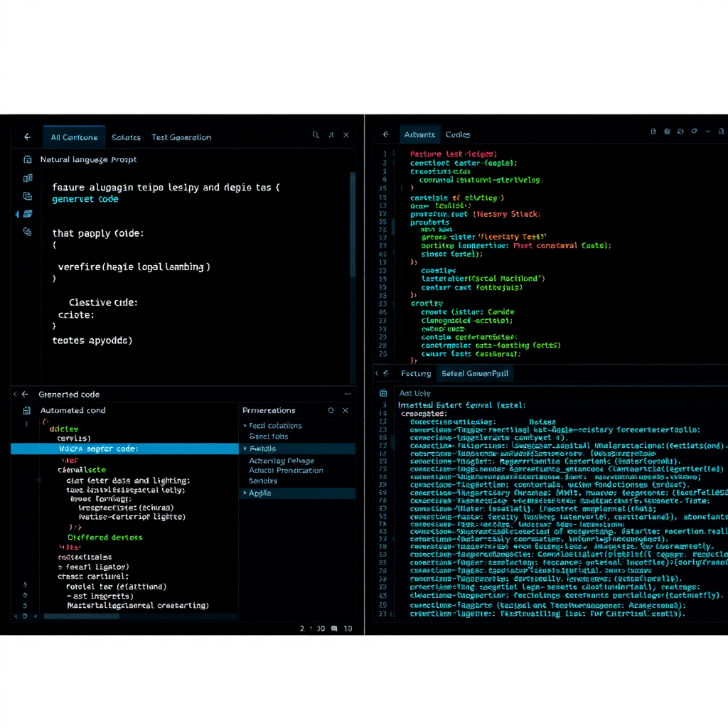Screen dimensions: 728x728
Task: Select Adacot Prencication entry in Permeations
Action: pos(286,471)
